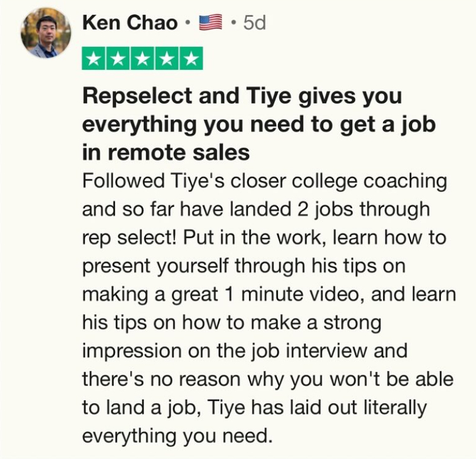The width and height of the screenshot is (476, 459).
Task: Click Ken Chao's profile avatar photo
Action: [46, 33]
